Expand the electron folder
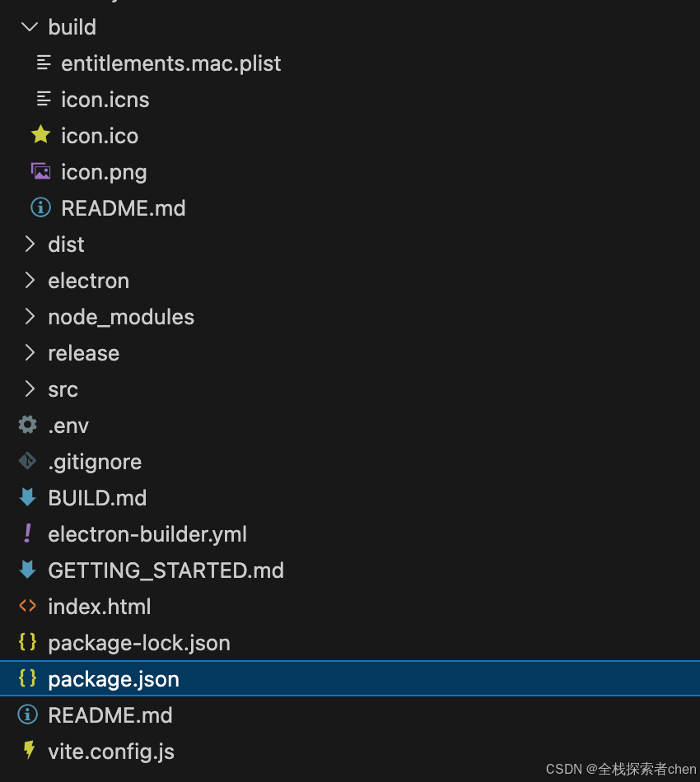Screen dimensions: 700x782 point(88,280)
